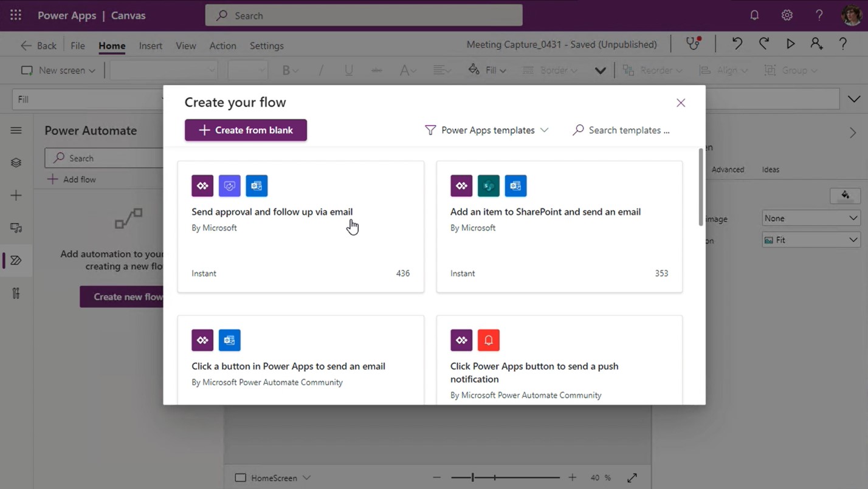Open the Settings menu item
The height and width of the screenshot is (489, 868).
click(x=266, y=46)
